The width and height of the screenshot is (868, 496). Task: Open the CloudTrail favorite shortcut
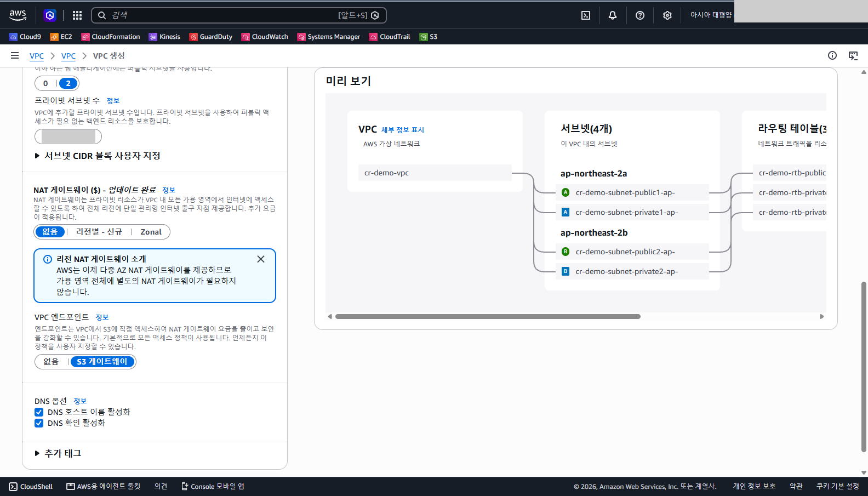pos(390,37)
